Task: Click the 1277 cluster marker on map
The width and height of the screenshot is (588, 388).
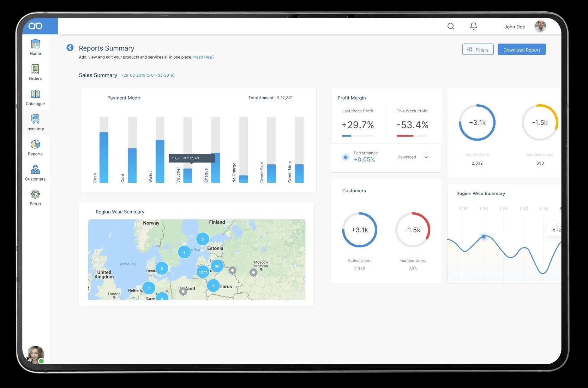Action: tap(203, 272)
